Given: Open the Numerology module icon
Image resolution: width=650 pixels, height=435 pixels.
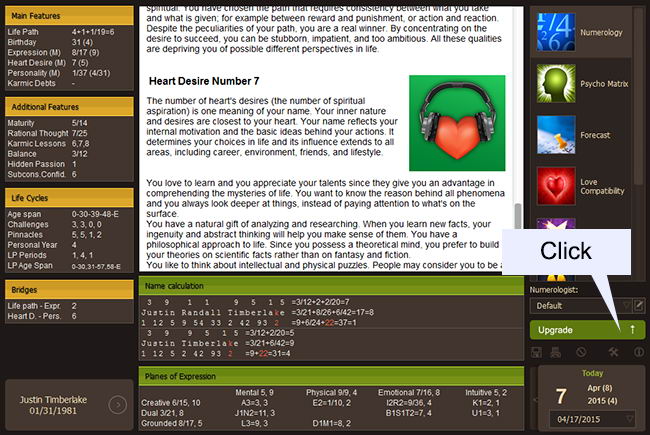Looking at the screenshot, I should [x=556, y=32].
